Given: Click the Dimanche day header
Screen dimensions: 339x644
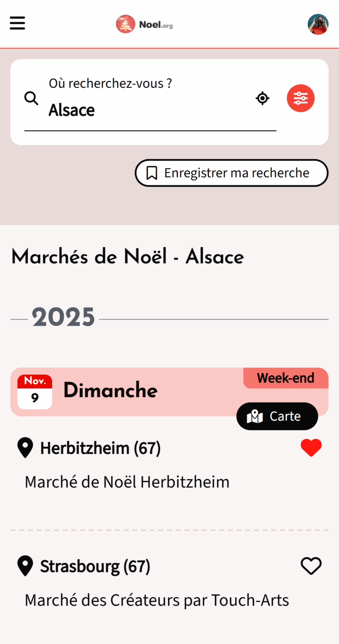Looking at the screenshot, I should (110, 391).
